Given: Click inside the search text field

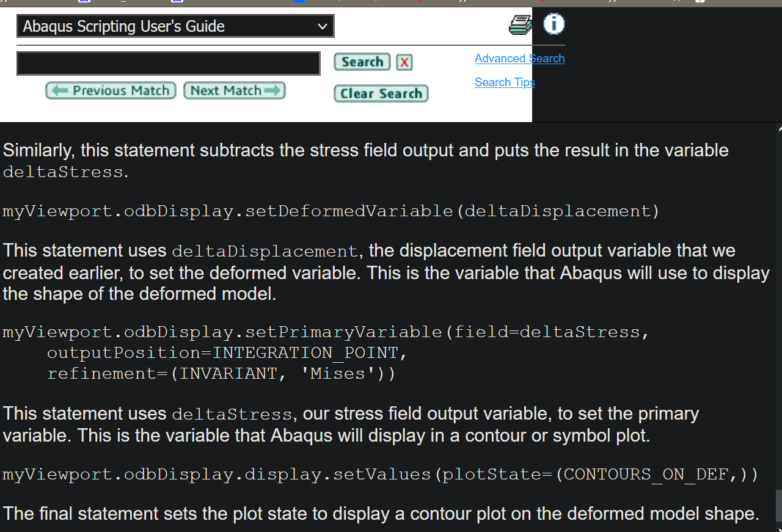Looking at the screenshot, I should tap(168, 63).
